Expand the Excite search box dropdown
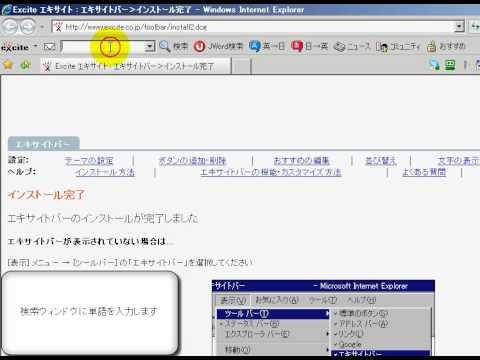 [x=150, y=46]
